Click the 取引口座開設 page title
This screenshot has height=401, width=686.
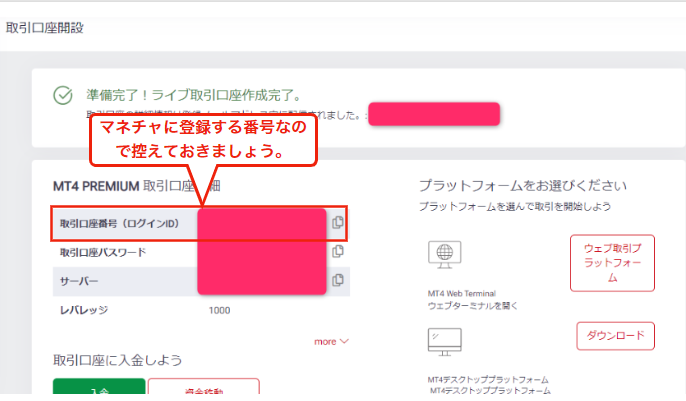[x=44, y=28]
